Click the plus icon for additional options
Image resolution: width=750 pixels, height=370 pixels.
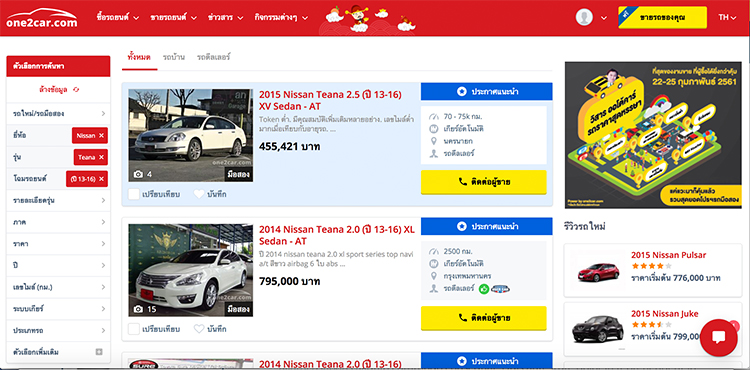(x=99, y=352)
